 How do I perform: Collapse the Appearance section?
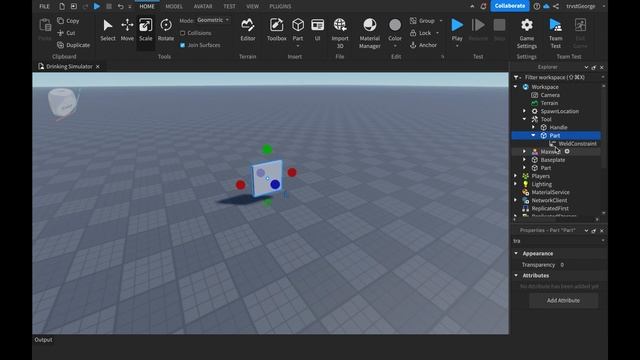coord(516,253)
